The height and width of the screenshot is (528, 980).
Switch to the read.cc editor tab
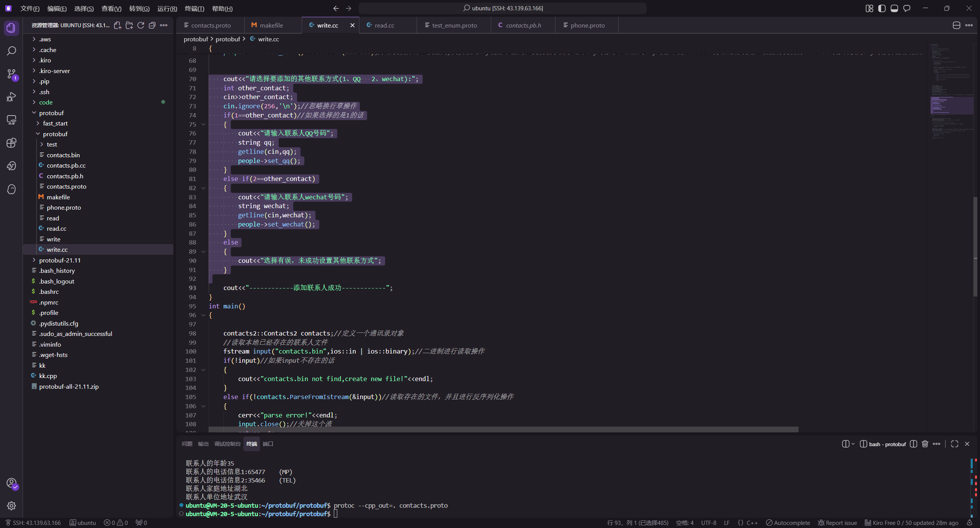[384, 25]
